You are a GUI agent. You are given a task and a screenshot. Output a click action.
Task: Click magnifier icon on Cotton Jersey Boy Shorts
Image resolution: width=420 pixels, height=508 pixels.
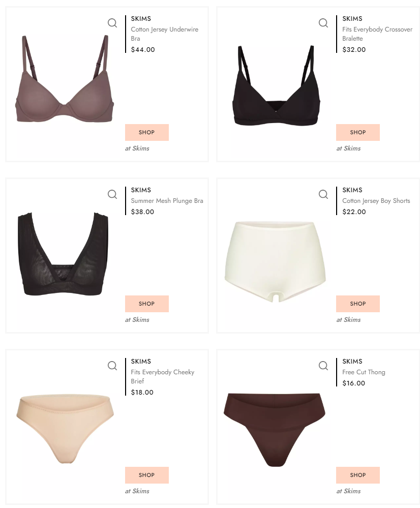pyautogui.click(x=323, y=194)
